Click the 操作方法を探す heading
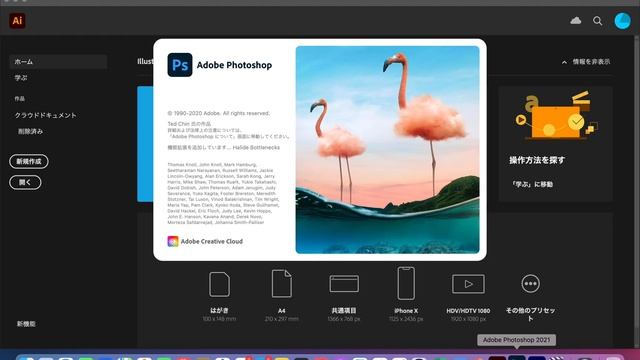Viewport: 640px width, 360px height. click(537, 160)
